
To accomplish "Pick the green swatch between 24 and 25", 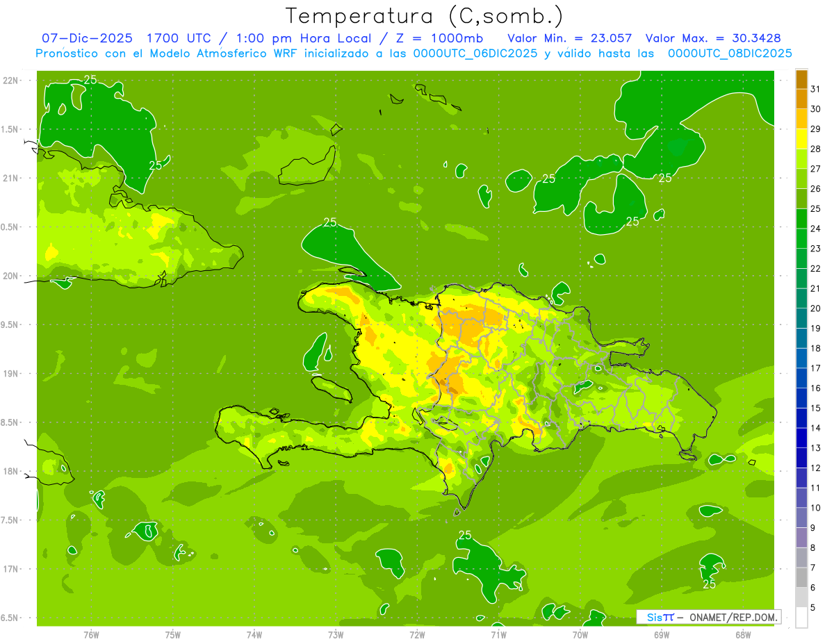I will pos(801,218).
